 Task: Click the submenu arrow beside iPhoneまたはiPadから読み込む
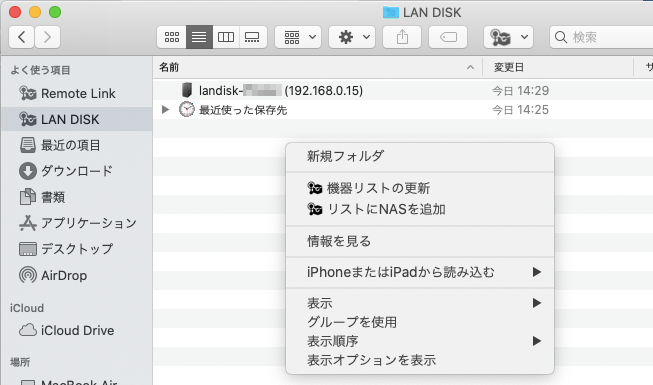point(537,272)
